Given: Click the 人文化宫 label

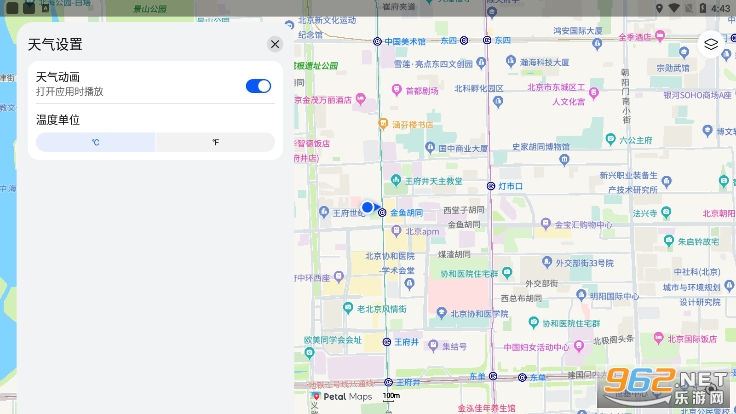Looking at the screenshot, I should click(568, 101).
